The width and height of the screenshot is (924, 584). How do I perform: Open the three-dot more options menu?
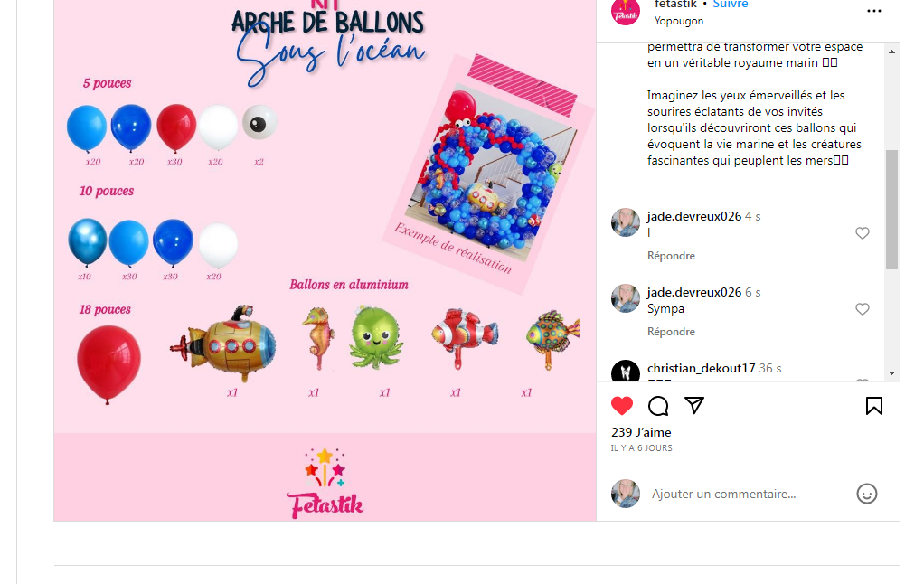click(874, 11)
